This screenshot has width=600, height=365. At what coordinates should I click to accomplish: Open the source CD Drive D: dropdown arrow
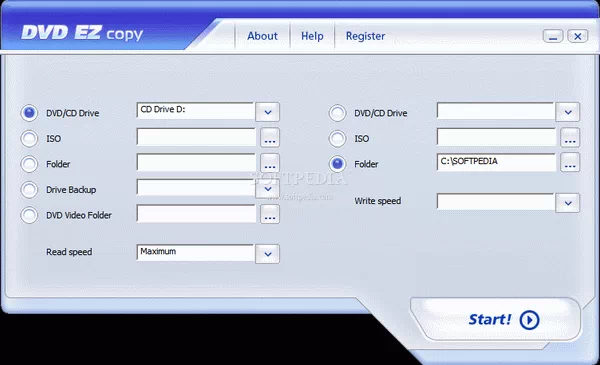pos(268,112)
